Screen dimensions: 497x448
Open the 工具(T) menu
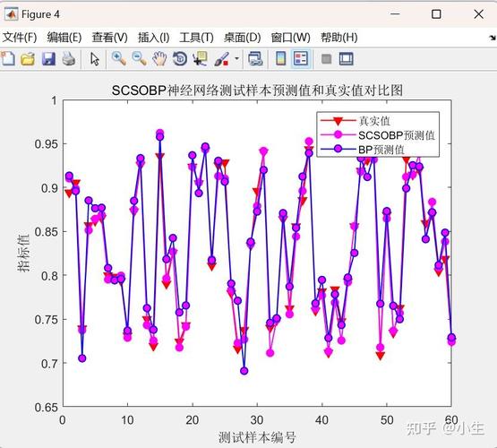(x=196, y=38)
